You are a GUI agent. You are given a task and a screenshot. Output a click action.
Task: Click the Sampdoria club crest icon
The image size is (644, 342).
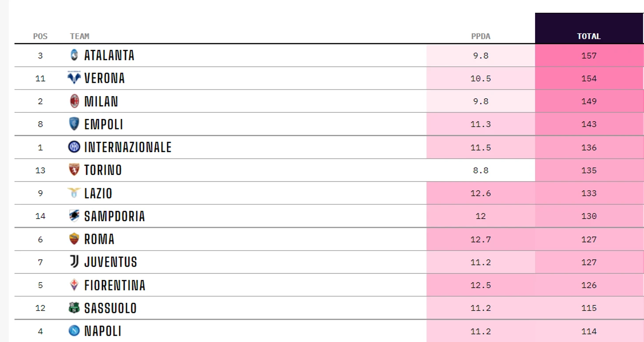point(74,216)
